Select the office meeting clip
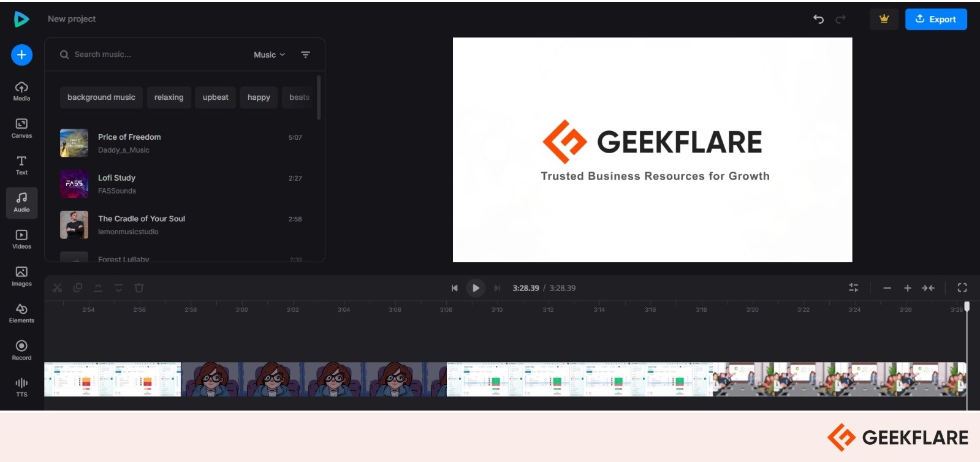The image size is (980, 462). [839, 379]
